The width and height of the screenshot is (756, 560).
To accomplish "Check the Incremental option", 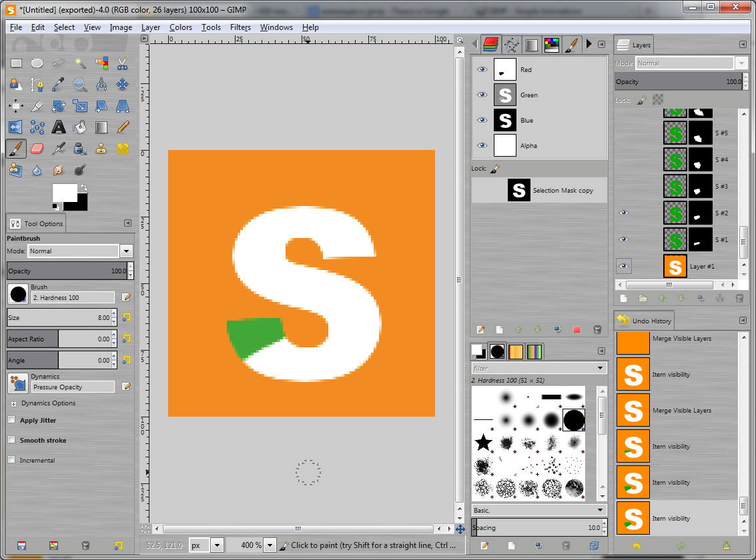I will click(x=11, y=460).
